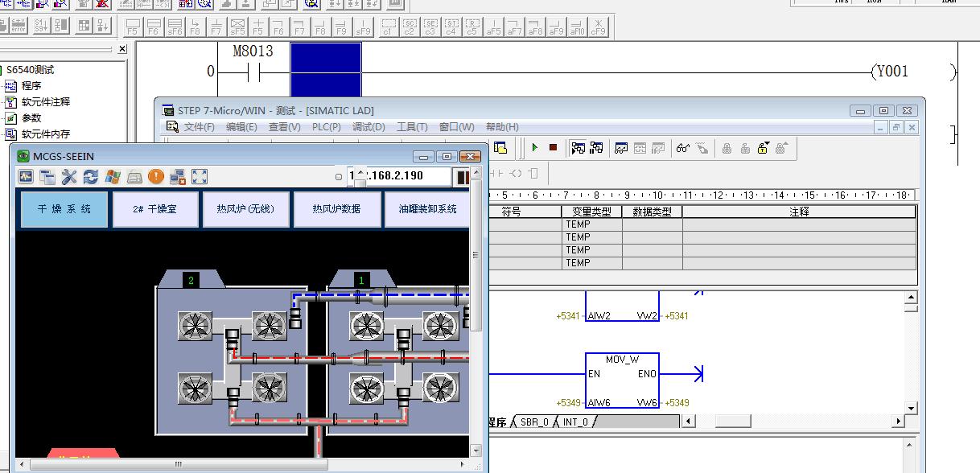This screenshot has height=473, width=980.
Task: Click the eyeglasses program status monitor icon
Action: point(682,148)
